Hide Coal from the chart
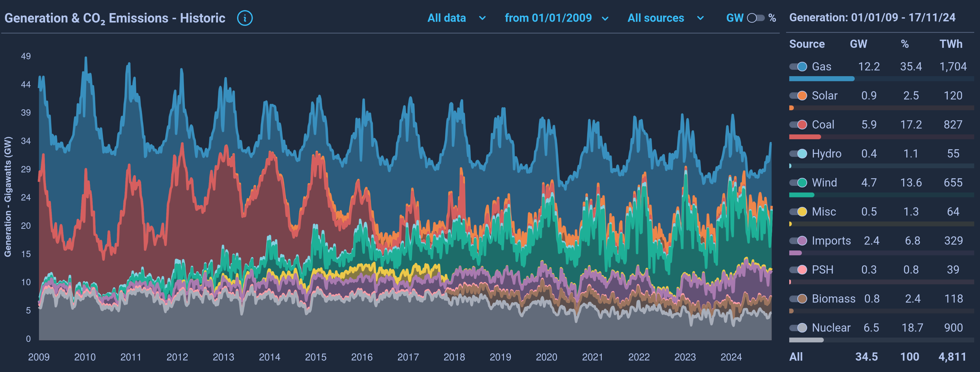This screenshot has width=980, height=372. coord(798,125)
